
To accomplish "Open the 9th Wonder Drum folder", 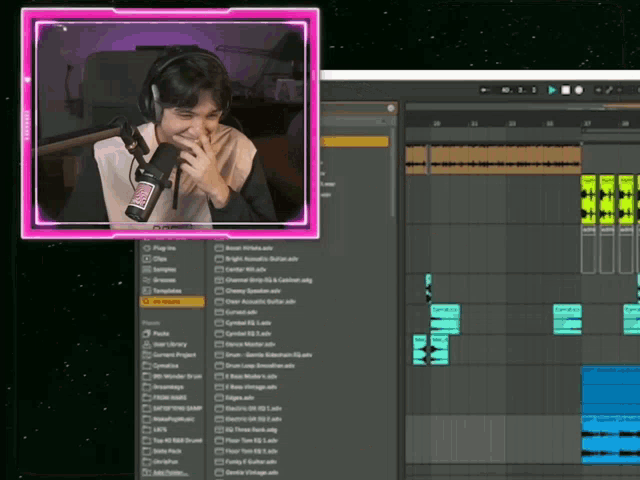I will pyautogui.click(x=172, y=376).
